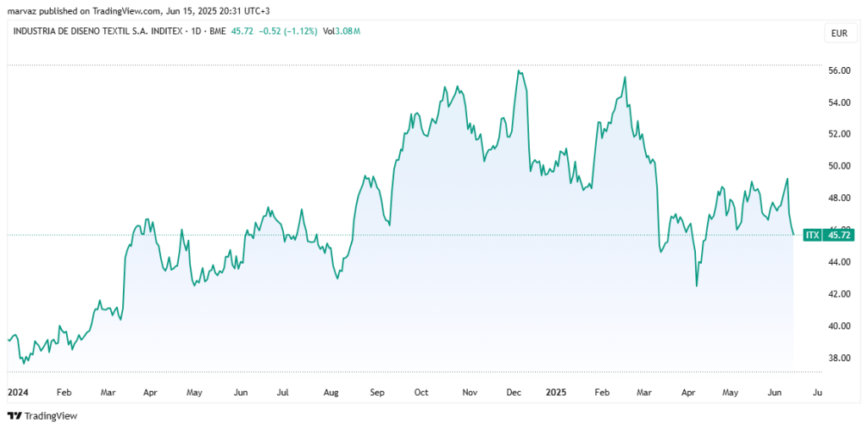
Task: Click the 2024 label on time axis
Action: tap(18, 393)
